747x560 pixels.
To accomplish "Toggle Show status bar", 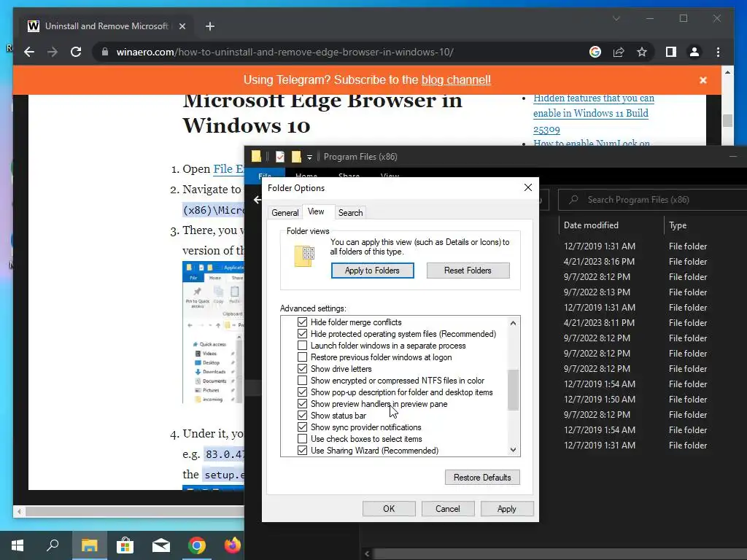I will 302,415.
